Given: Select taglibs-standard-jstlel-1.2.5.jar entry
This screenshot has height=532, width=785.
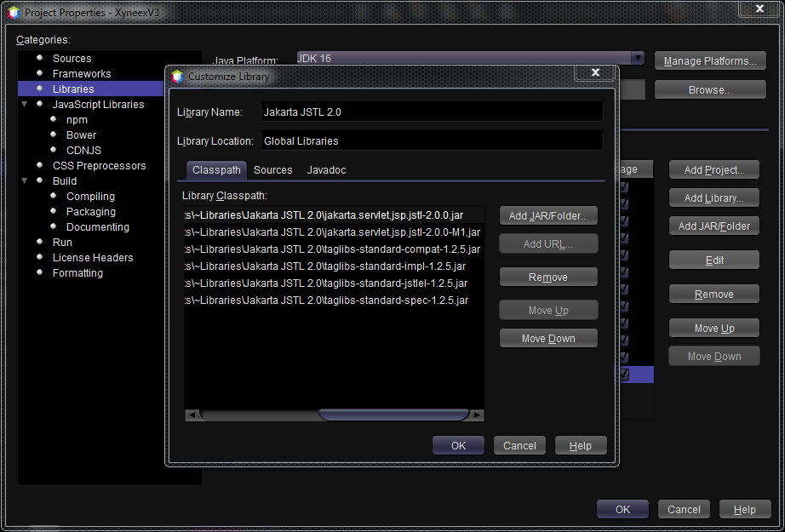Looking at the screenshot, I should click(335, 283).
